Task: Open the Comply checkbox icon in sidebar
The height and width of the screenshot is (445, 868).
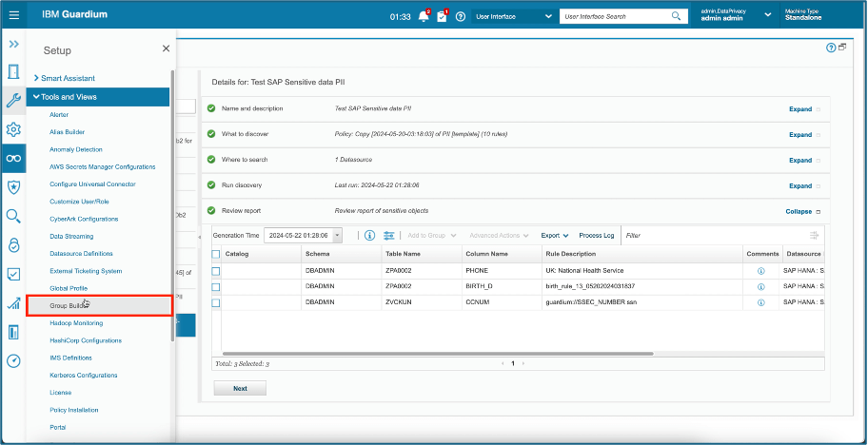Action: click(14, 274)
